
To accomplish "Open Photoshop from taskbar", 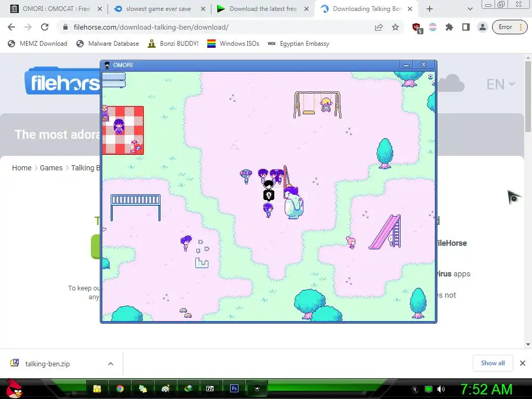I will tap(234, 389).
